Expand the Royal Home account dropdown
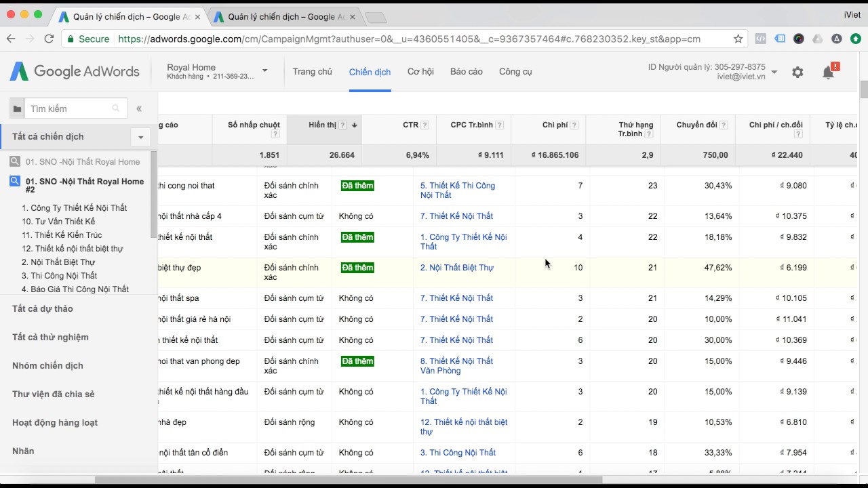 point(264,70)
